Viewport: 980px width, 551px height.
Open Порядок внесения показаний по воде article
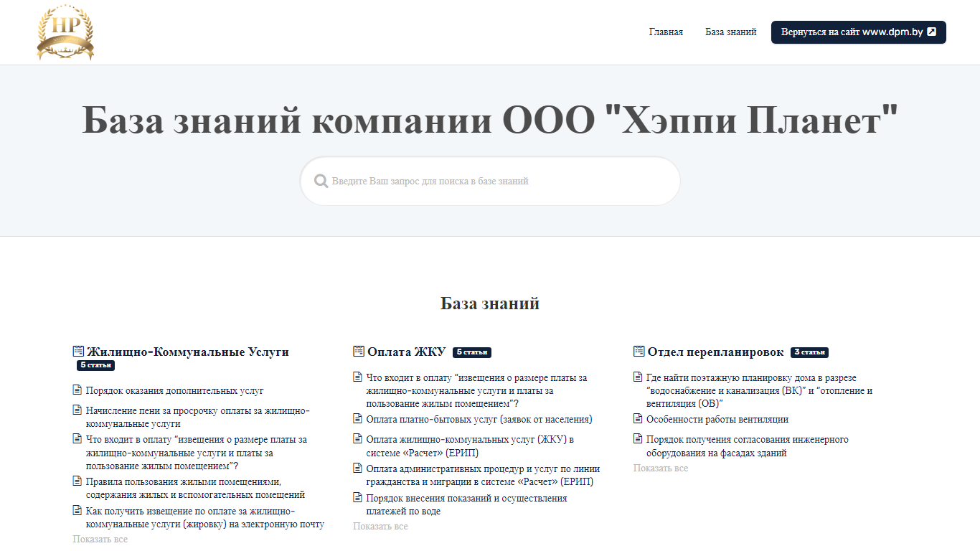[x=467, y=504]
